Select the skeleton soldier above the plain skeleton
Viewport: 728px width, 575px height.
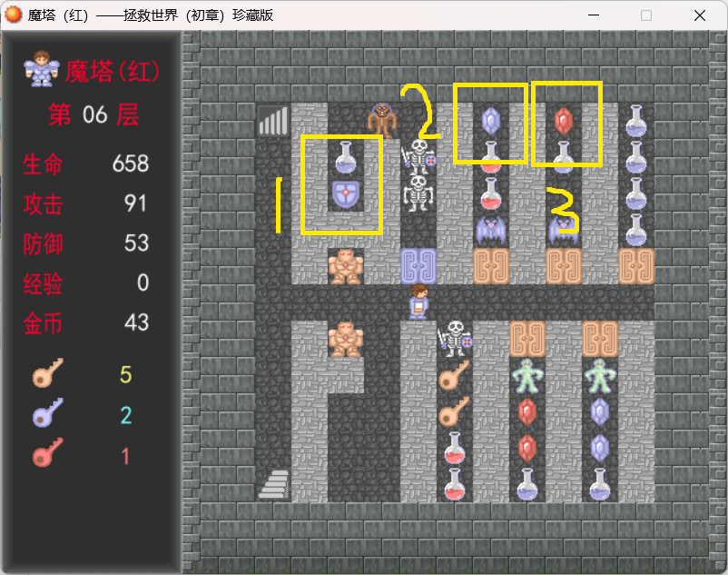pos(418,157)
